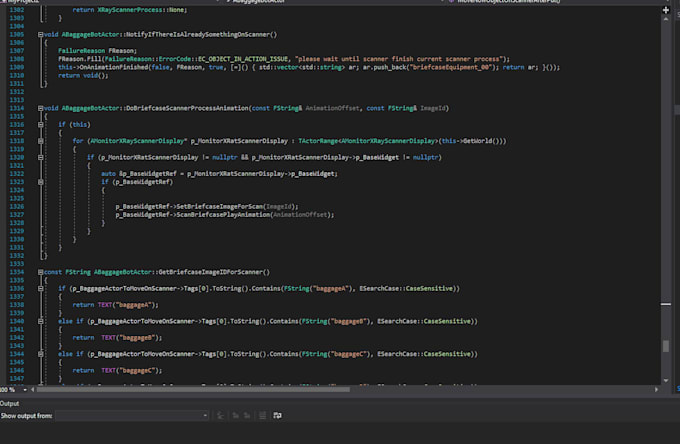Collapse the nullptr check block at line 1320
The image size is (680, 444).
tap(40, 157)
